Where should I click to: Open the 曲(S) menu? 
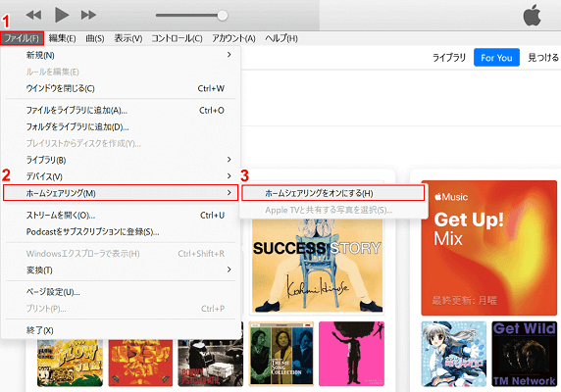(x=95, y=38)
